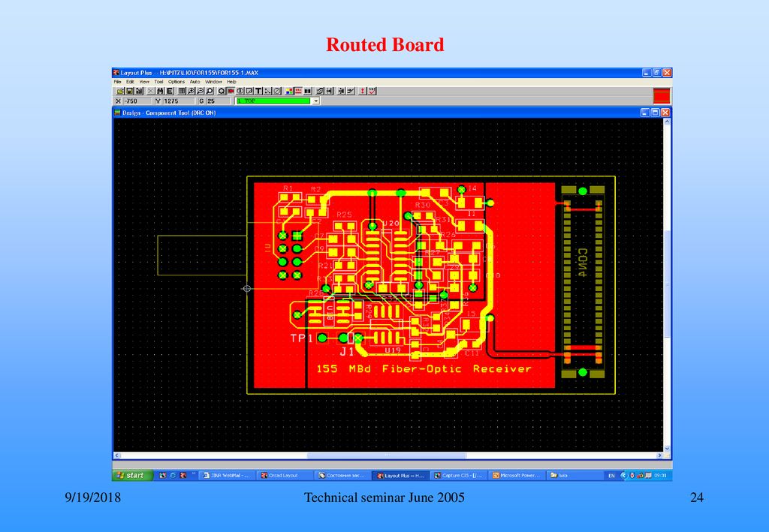
Task: Run the Design Rule Check icon
Action: pos(372,91)
